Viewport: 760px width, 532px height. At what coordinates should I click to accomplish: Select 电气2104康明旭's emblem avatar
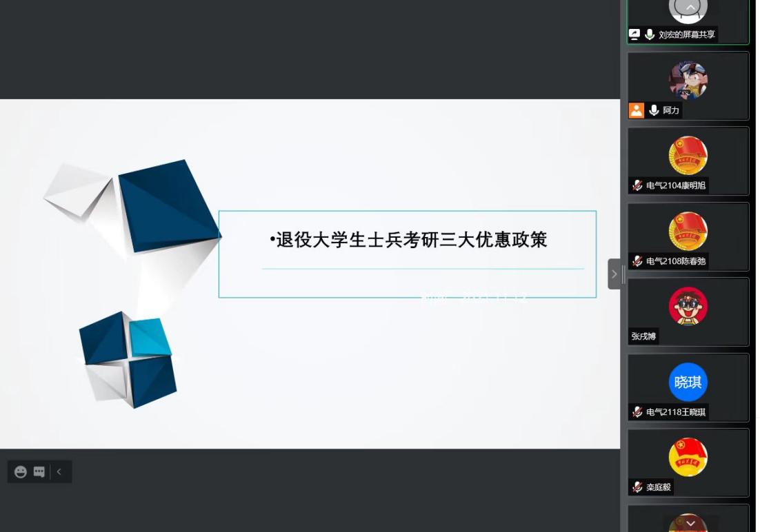tap(688, 156)
